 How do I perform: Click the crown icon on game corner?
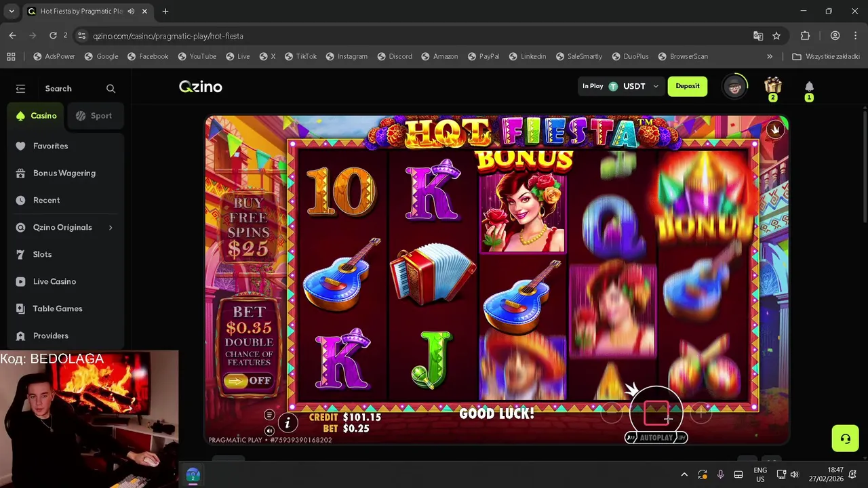click(775, 129)
